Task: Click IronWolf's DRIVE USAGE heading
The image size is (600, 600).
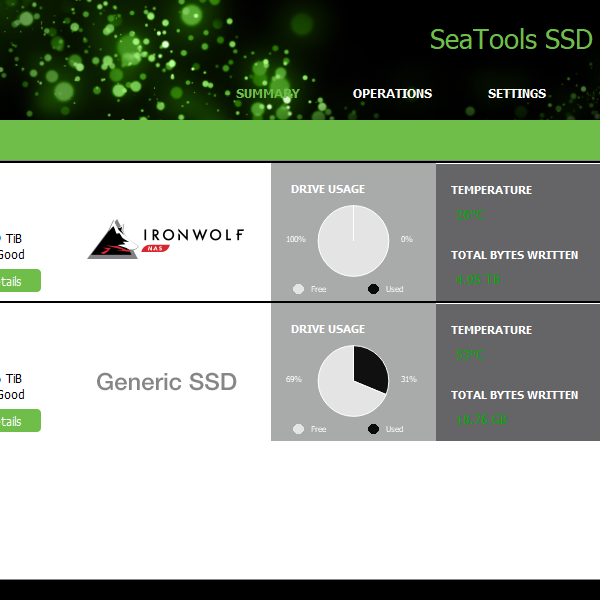Action: point(328,189)
